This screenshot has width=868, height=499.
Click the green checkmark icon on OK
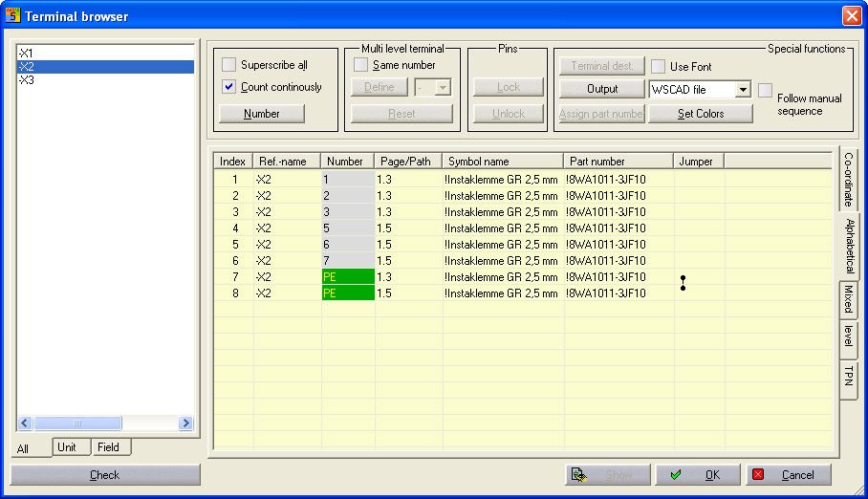(x=675, y=475)
